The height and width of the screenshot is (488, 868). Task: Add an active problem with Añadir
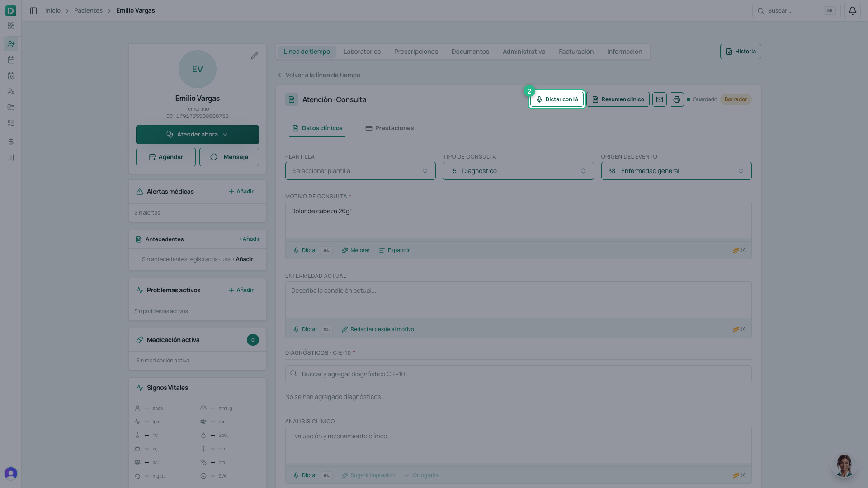click(241, 290)
